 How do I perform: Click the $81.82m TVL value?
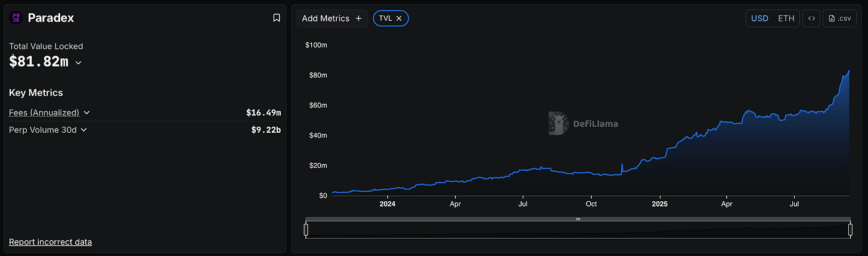coord(38,62)
